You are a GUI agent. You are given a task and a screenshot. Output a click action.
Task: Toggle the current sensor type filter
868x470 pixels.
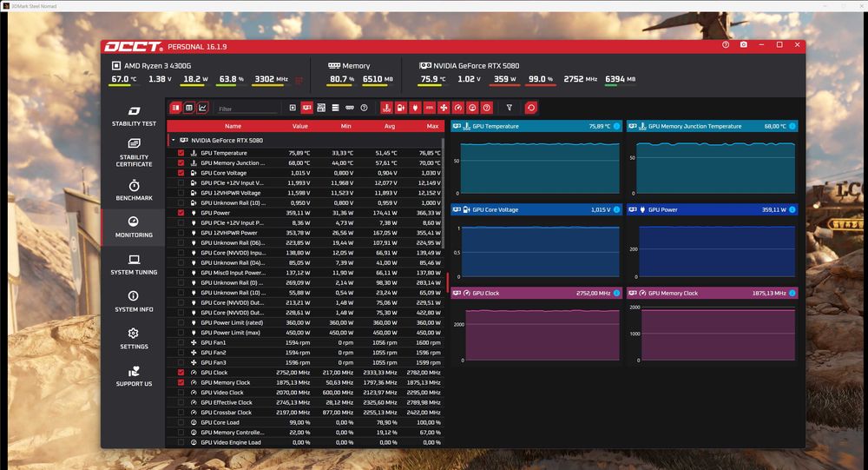[430, 108]
